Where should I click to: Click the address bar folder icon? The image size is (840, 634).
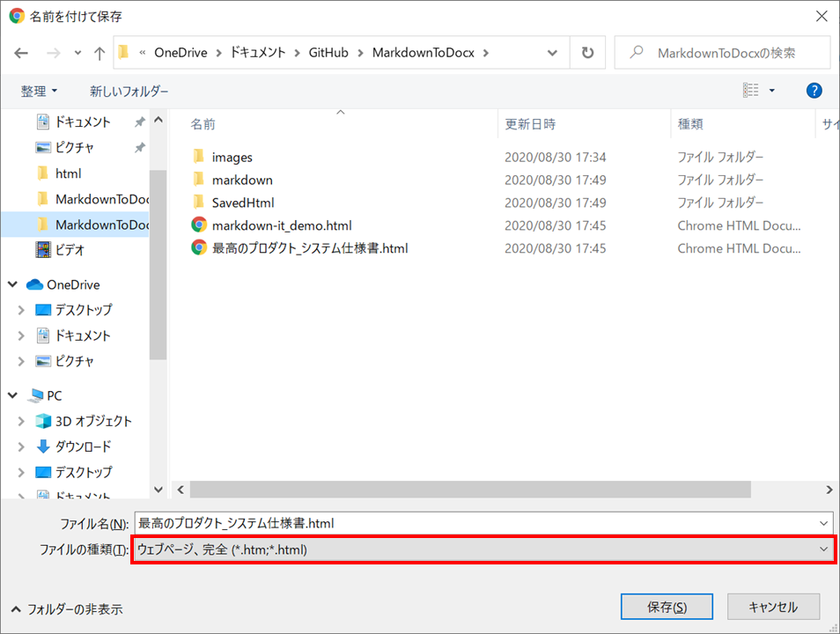(124, 53)
